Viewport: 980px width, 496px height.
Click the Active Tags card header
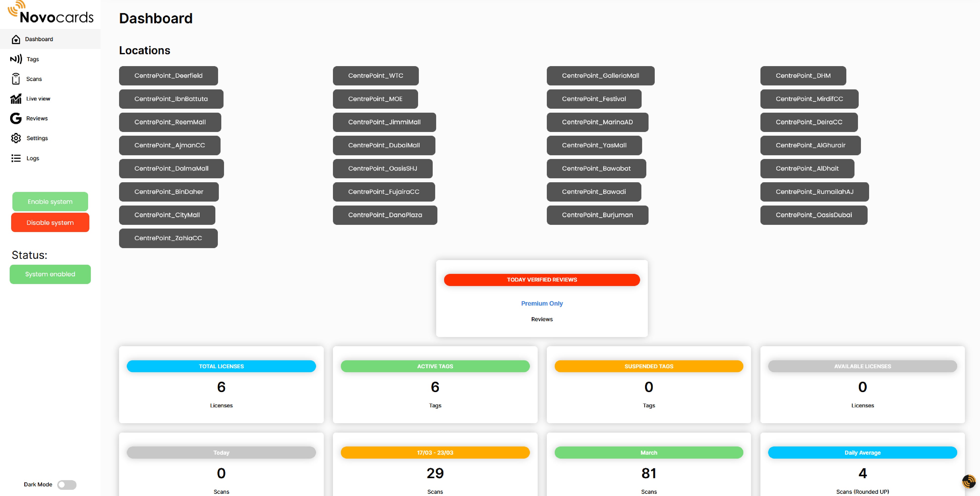click(435, 366)
